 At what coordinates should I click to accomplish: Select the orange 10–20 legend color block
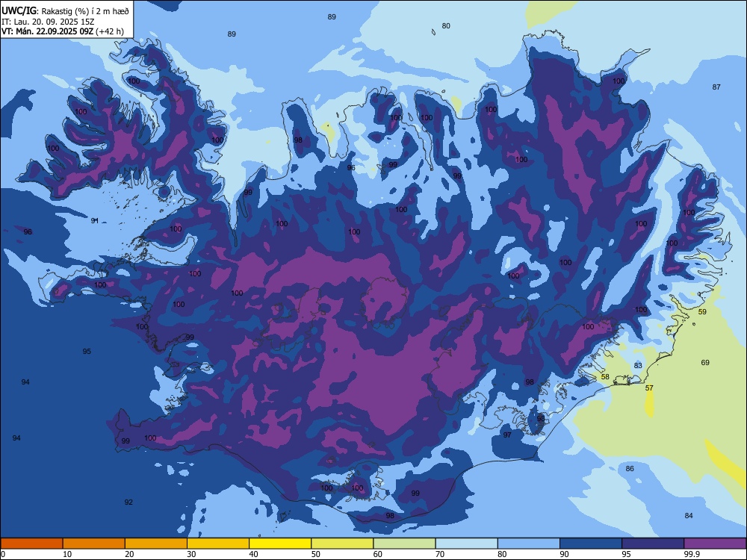pyautogui.click(x=94, y=544)
